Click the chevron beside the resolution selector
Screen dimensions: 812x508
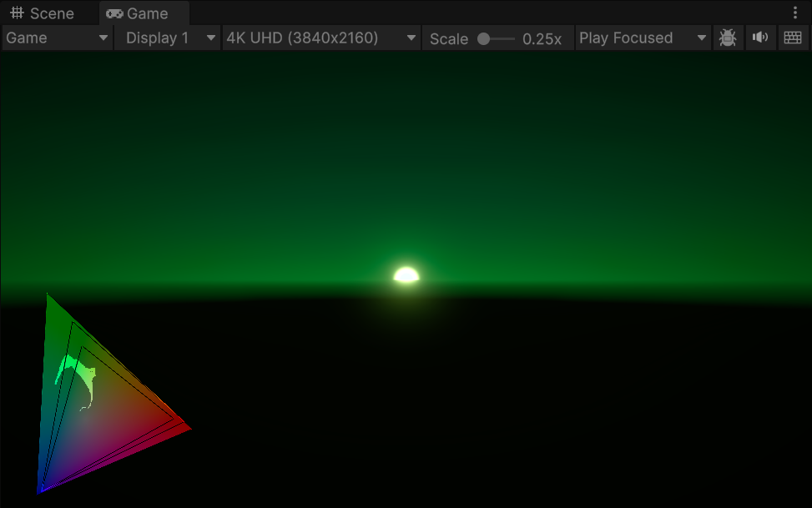coord(410,38)
